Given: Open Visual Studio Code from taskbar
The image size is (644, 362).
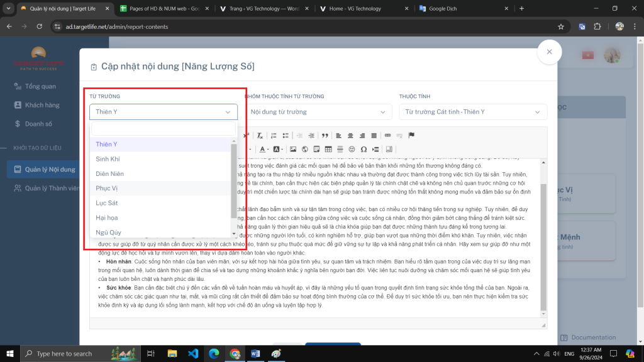Looking at the screenshot, I should coord(193,353).
